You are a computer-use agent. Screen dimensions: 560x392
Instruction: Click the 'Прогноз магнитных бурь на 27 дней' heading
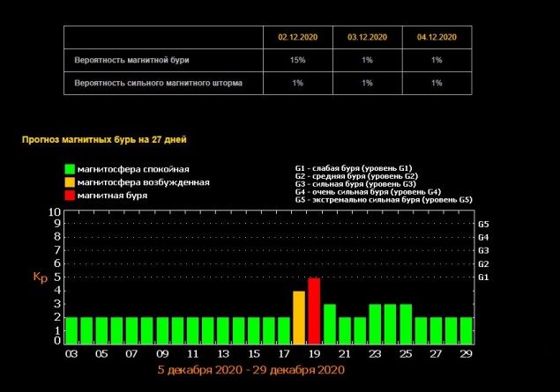click(x=104, y=138)
